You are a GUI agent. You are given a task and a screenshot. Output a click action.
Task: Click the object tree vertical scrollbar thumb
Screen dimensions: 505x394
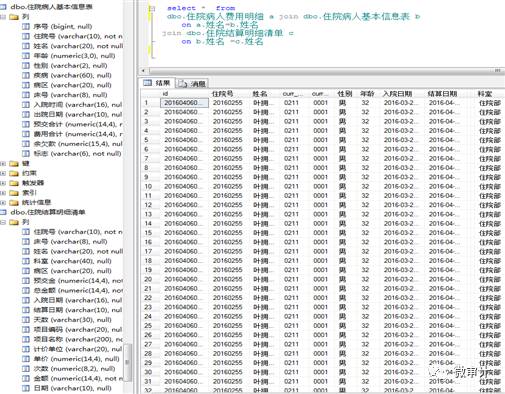coord(127,363)
